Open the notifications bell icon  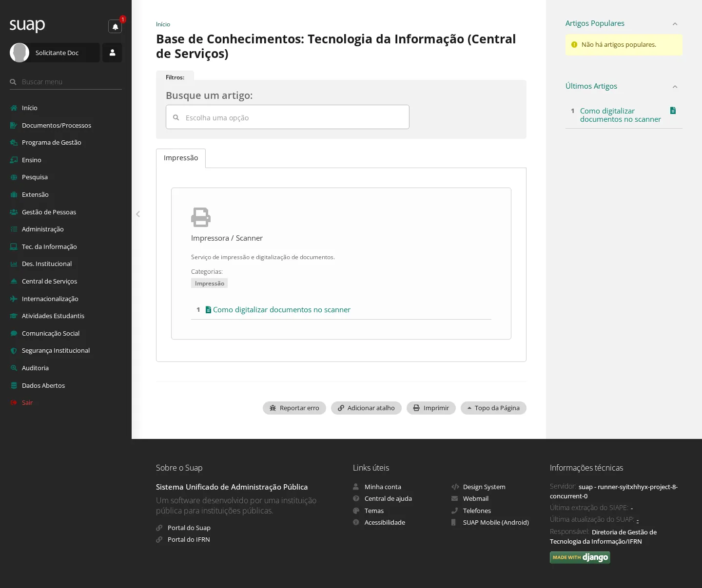[x=115, y=26]
